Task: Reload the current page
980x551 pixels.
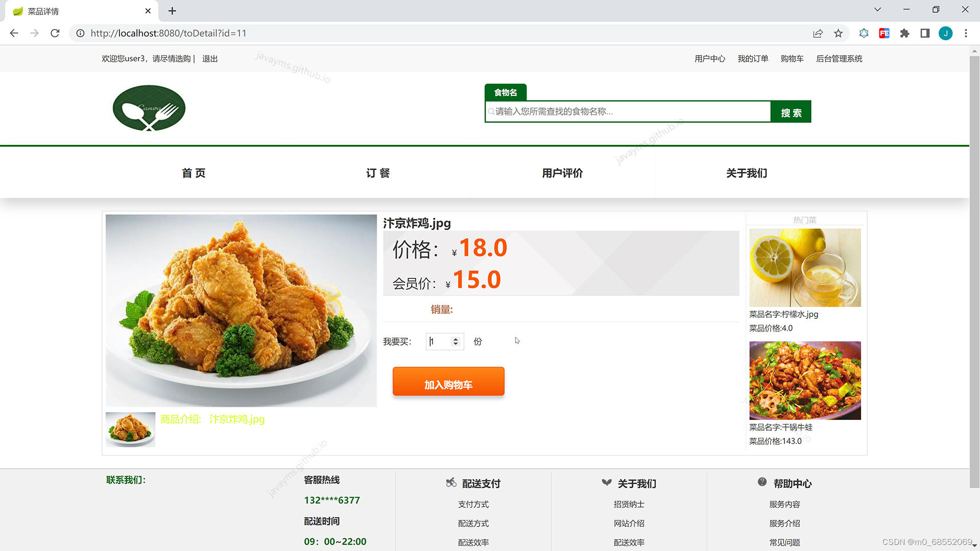Action: point(55,33)
